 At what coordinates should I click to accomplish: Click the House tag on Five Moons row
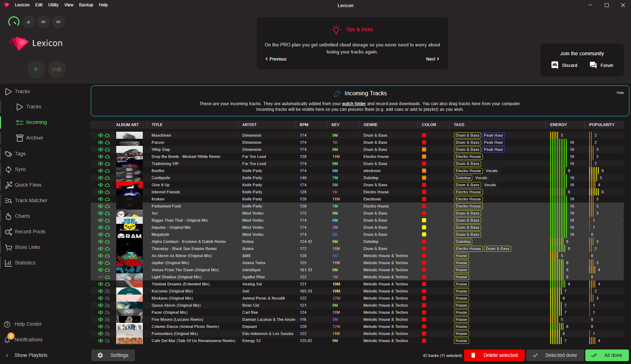(x=461, y=319)
